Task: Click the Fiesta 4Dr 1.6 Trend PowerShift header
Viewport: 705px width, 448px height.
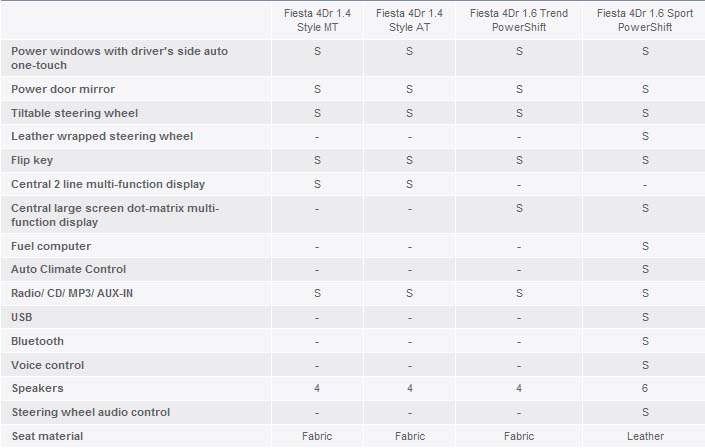Action: (519, 19)
